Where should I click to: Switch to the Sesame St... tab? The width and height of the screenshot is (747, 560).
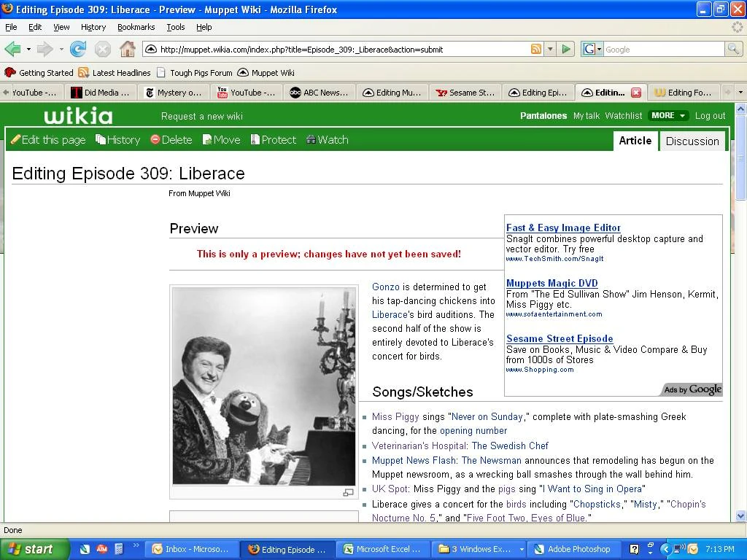click(x=465, y=93)
